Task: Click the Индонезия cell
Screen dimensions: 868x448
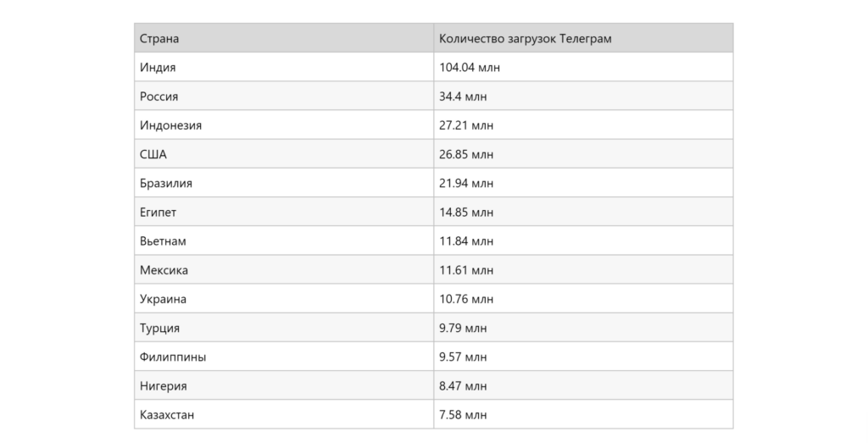Action: [284, 125]
